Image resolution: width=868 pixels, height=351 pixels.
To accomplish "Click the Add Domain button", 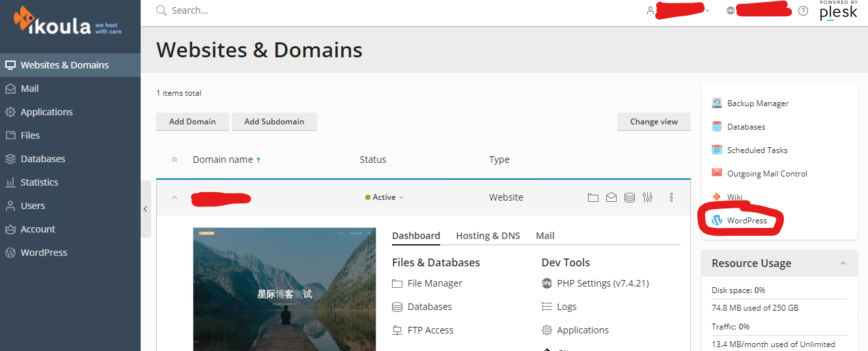I will pos(192,122).
